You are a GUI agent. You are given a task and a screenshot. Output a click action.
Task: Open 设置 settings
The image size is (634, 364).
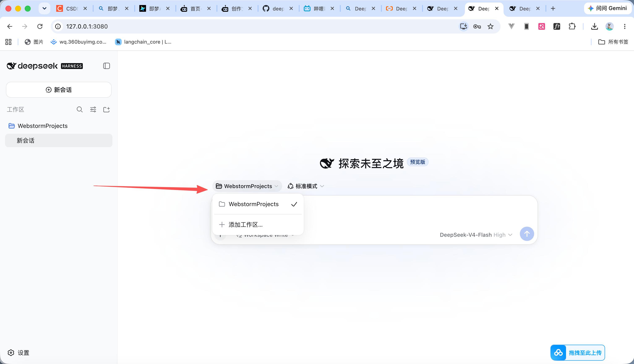tap(18, 353)
